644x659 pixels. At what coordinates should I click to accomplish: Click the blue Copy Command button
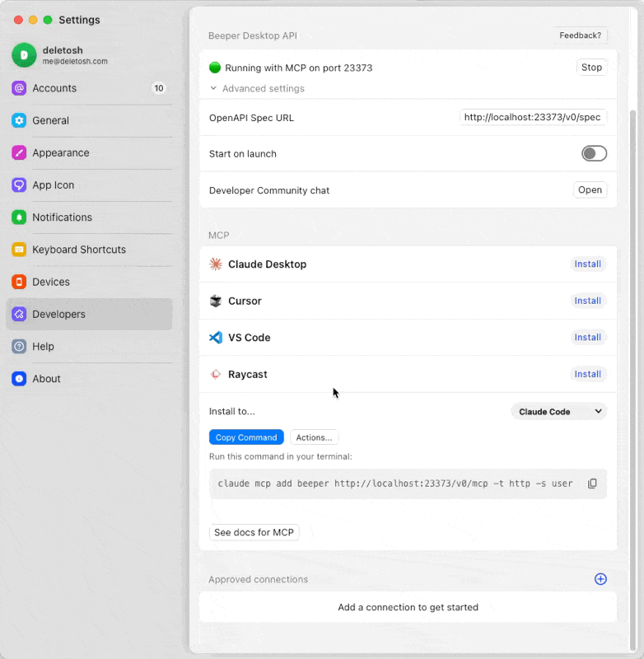(246, 437)
